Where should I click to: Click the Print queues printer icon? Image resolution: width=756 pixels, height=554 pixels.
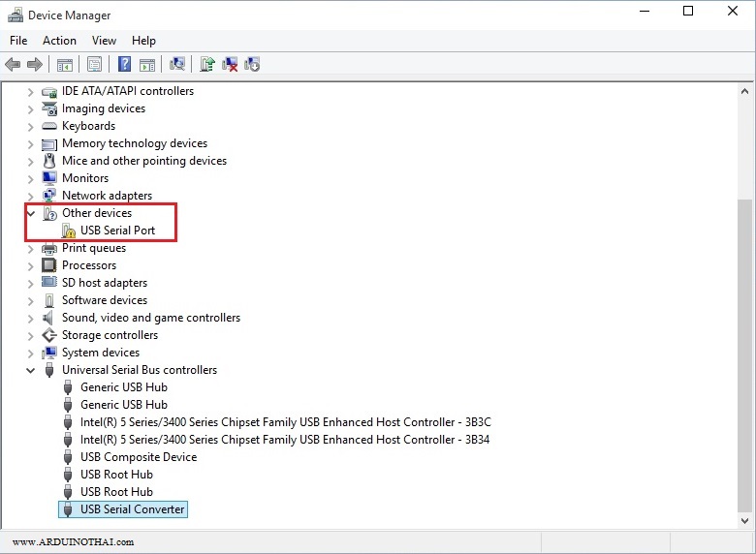[49, 248]
